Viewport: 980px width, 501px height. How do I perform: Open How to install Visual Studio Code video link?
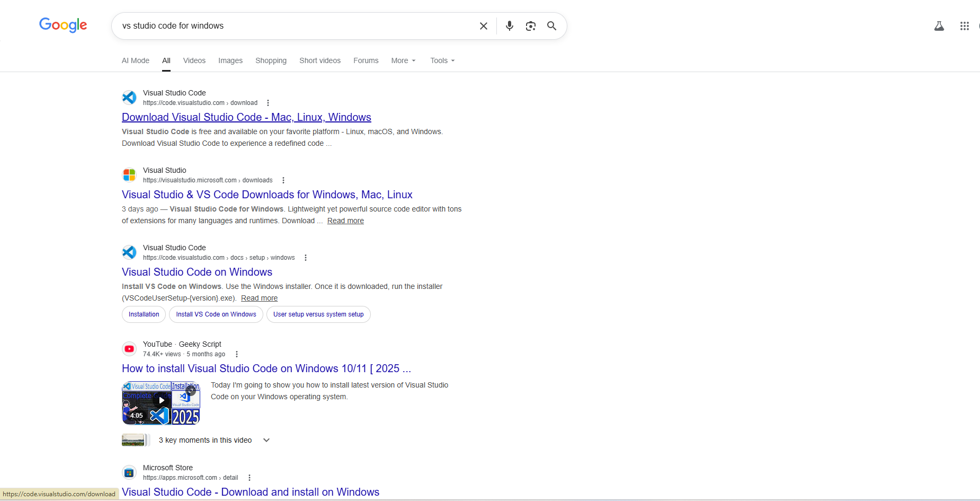pos(266,368)
